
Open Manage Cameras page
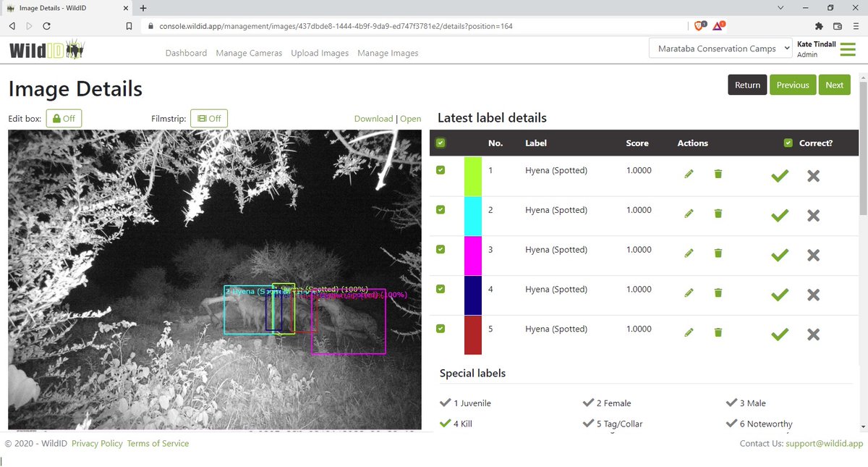249,53
